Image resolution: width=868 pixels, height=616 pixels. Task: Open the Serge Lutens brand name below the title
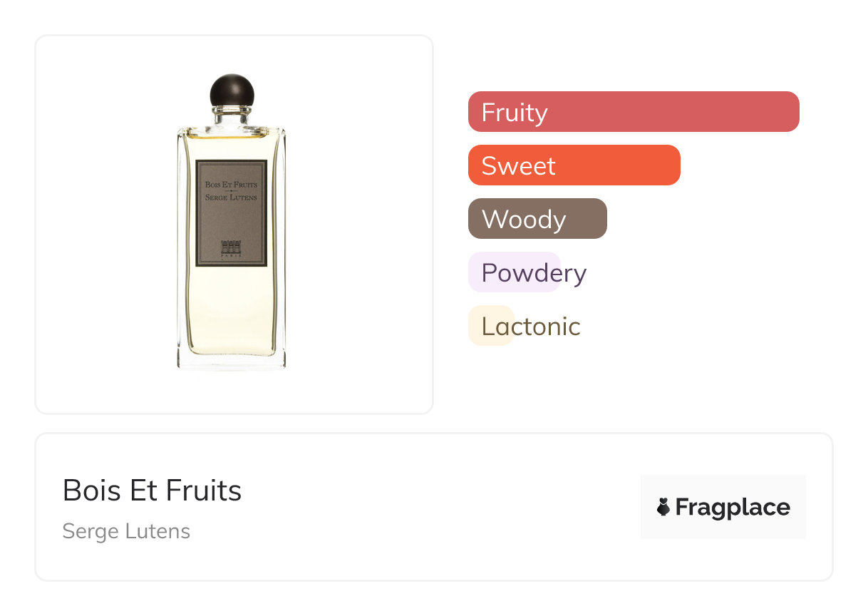[126, 531]
